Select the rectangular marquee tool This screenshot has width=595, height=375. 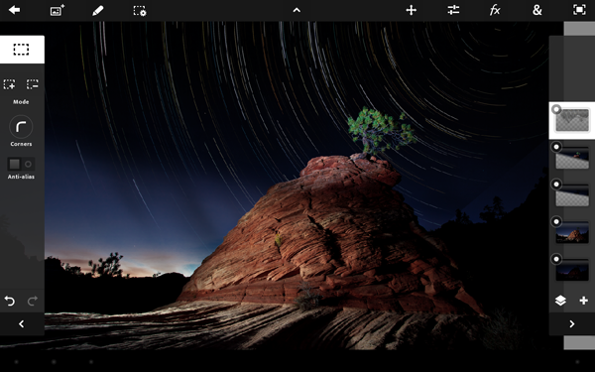pos(22,49)
